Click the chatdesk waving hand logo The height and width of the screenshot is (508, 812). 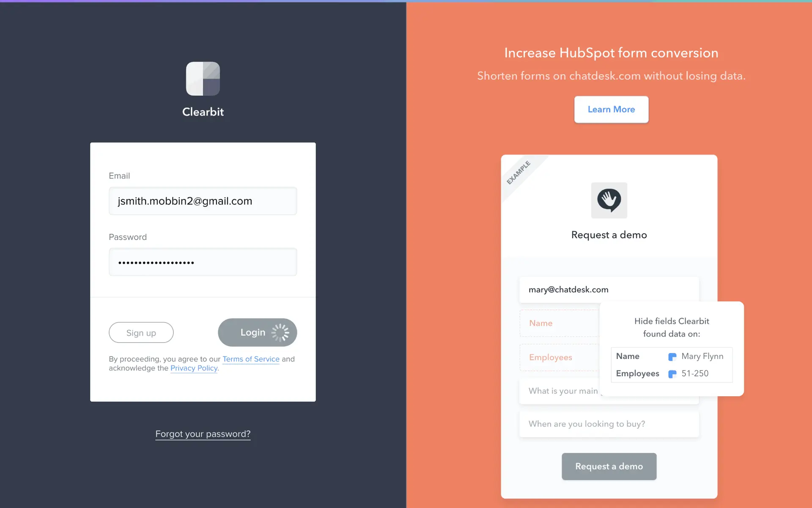609,200
